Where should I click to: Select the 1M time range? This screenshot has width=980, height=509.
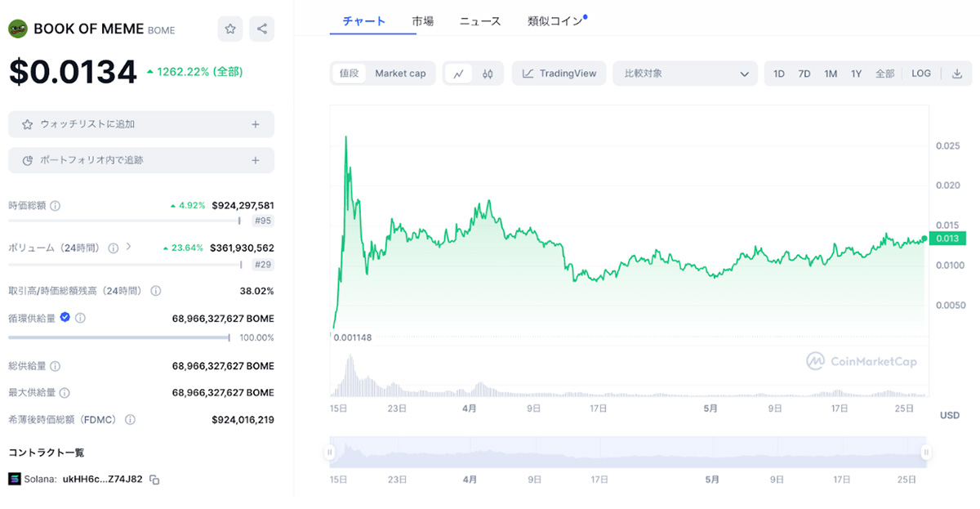[831, 74]
